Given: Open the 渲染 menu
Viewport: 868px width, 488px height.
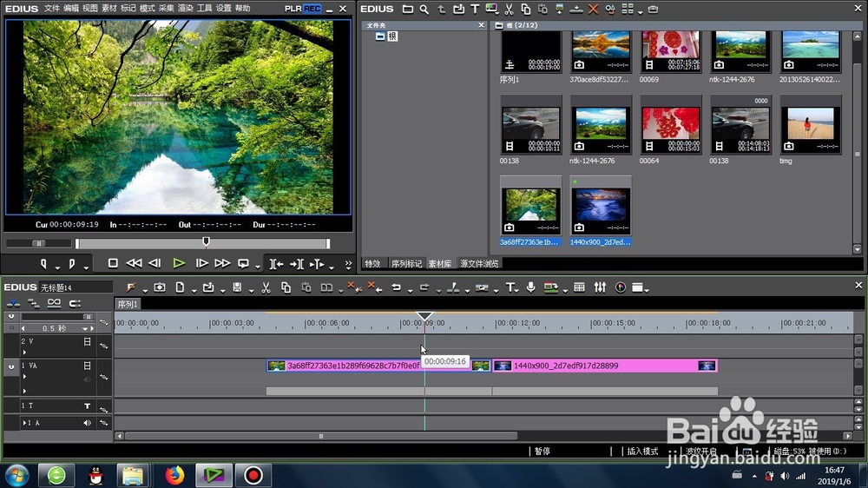Looking at the screenshot, I should (x=186, y=9).
